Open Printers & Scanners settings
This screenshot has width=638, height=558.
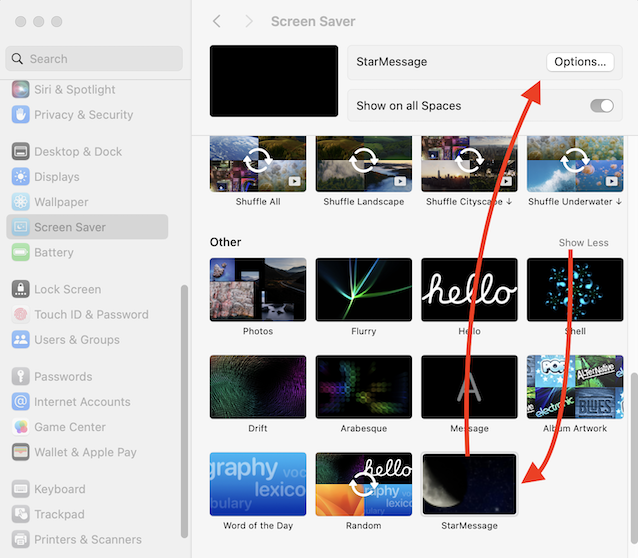(88, 540)
